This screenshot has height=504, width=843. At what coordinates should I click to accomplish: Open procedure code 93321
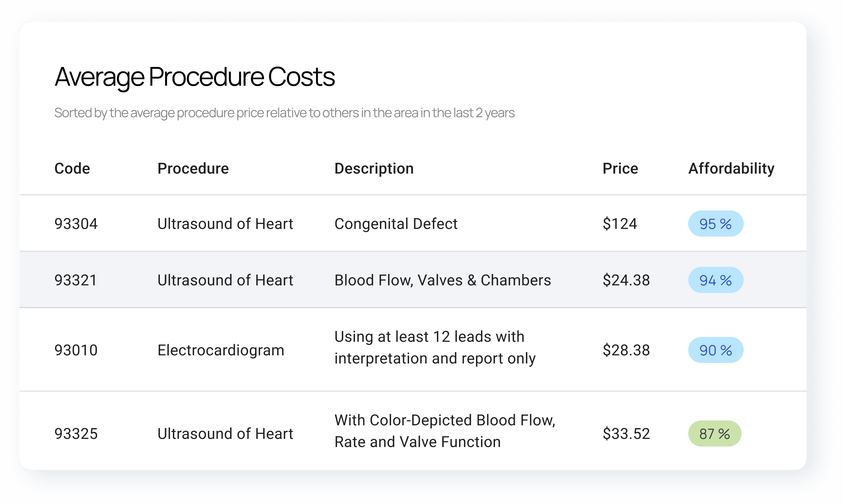pyautogui.click(x=76, y=280)
